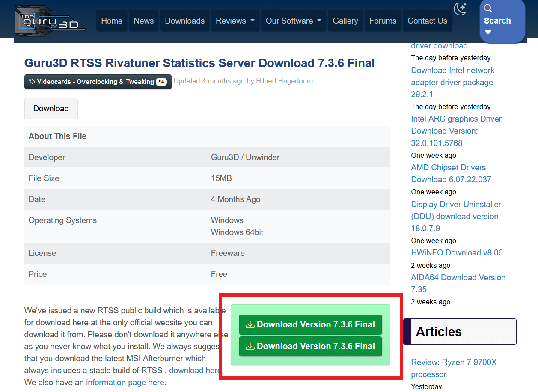Click the "Developer" row label
Screen dimensions: 538x392
pos(47,157)
